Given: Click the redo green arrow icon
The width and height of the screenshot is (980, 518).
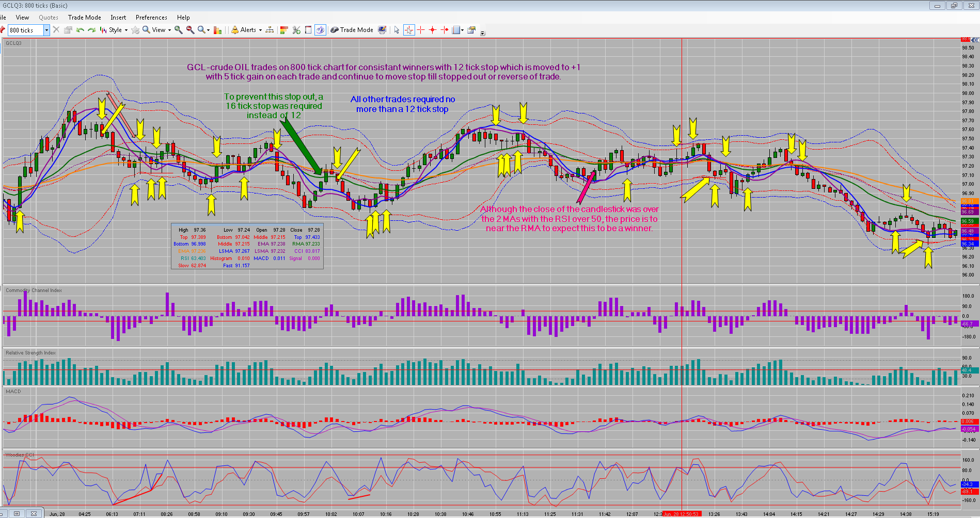Looking at the screenshot, I should point(92,30).
